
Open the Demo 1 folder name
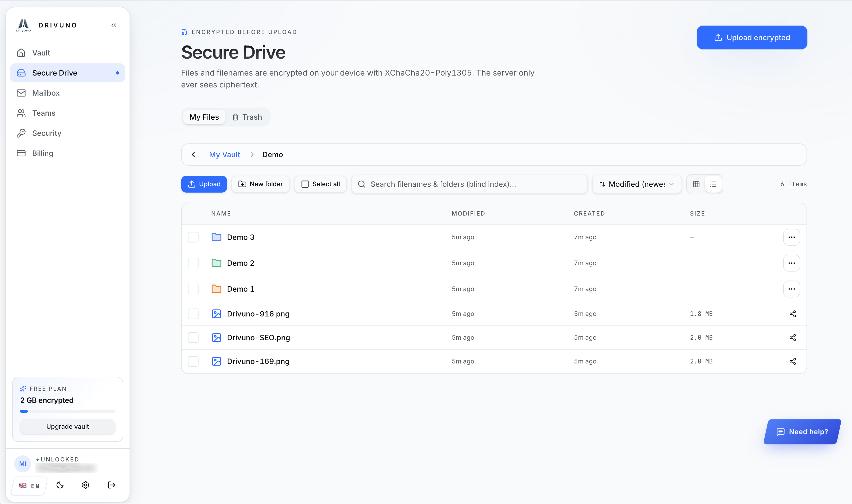point(241,289)
